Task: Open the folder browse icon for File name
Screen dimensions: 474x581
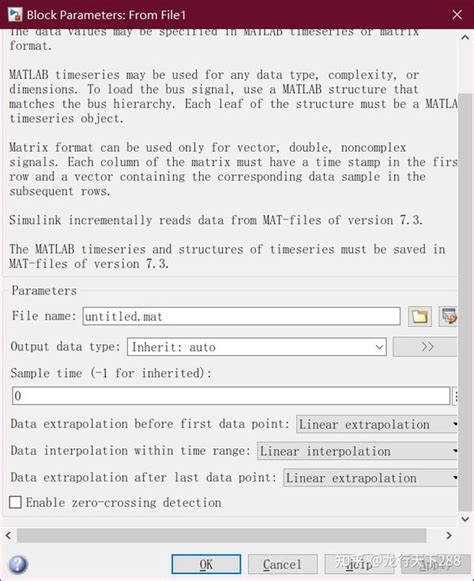Action: pos(420,316)
